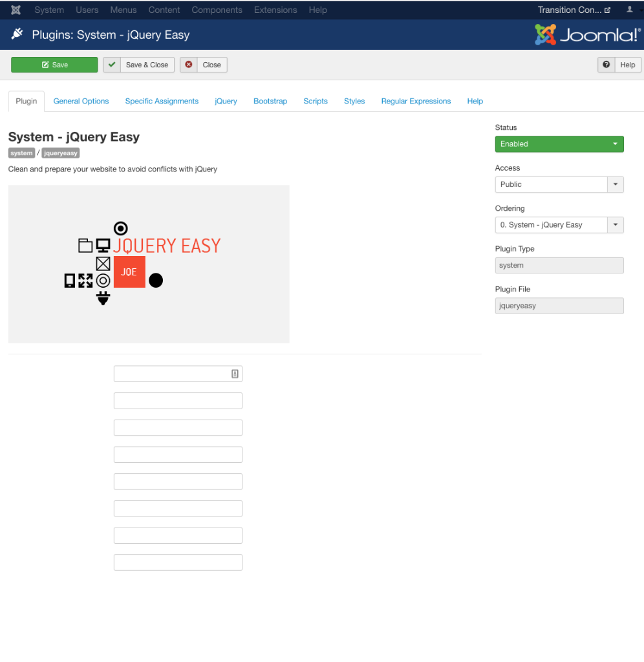Click the help question mark icon
Screen dimensions: 644x662
pos(606,65)
